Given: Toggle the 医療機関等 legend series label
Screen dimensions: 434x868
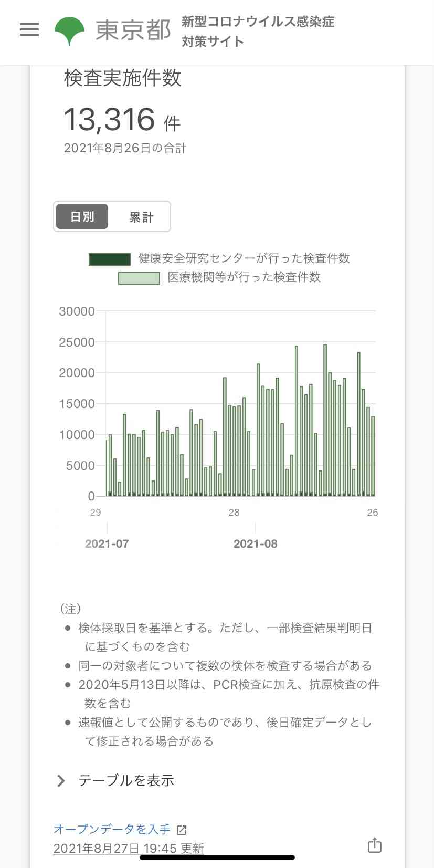Looking at the screenshot, I should point(244,277).
